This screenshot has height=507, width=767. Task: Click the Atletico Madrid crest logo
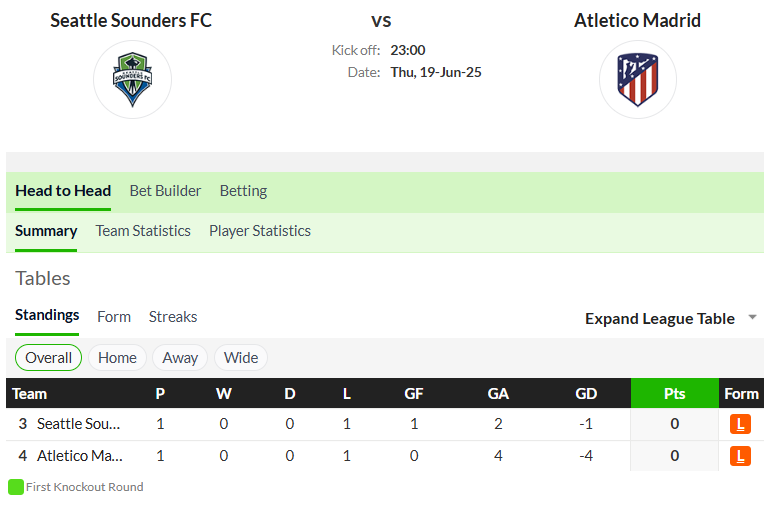(x=637, y=79)
